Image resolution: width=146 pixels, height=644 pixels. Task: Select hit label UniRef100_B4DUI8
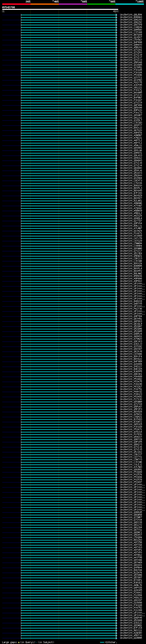[131, 301]
